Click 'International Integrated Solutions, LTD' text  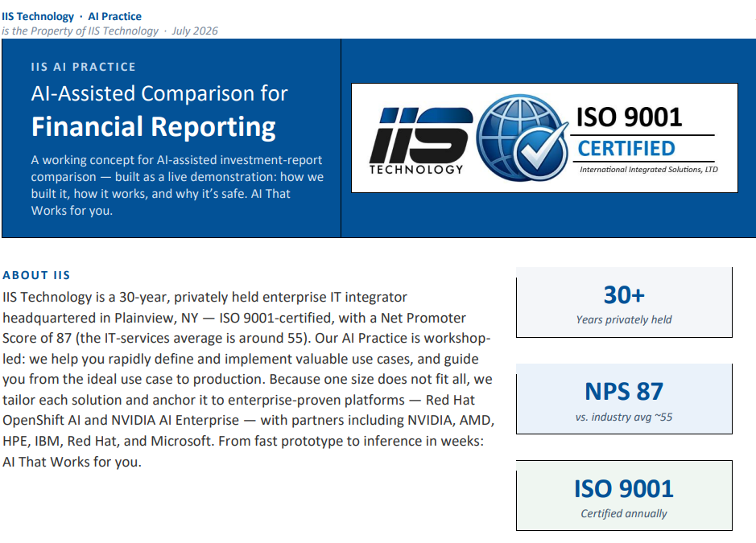648,170
